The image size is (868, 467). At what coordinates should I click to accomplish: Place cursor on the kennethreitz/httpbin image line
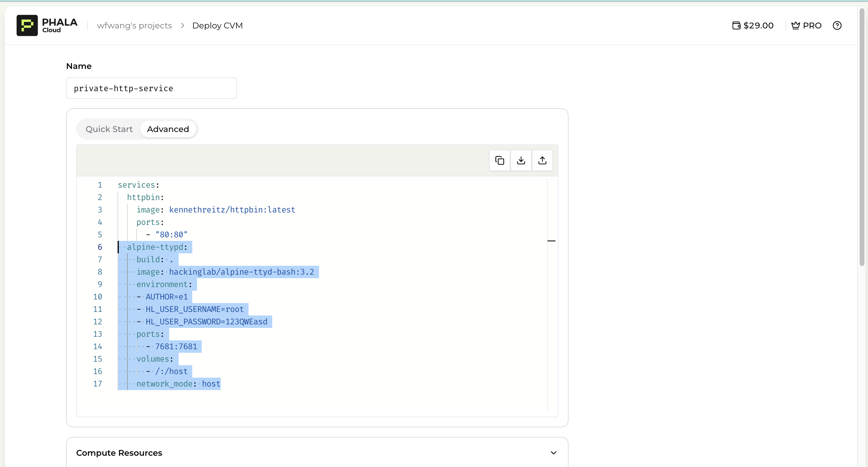(x=232, y=210)
